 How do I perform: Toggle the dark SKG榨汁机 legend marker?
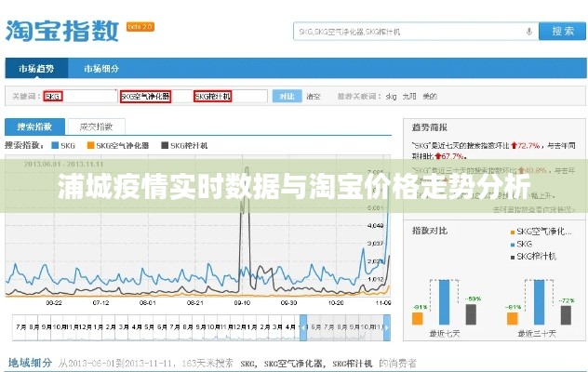[165, 146]
